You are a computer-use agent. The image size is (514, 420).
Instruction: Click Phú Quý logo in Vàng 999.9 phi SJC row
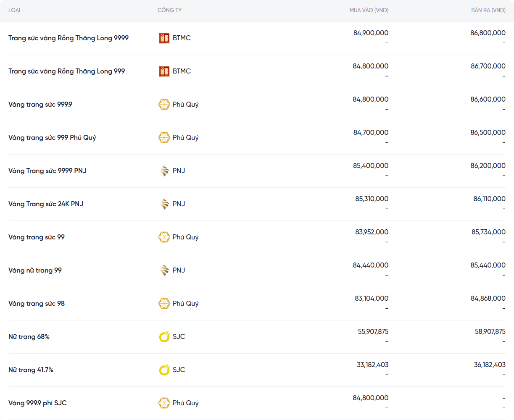point(164,403)
